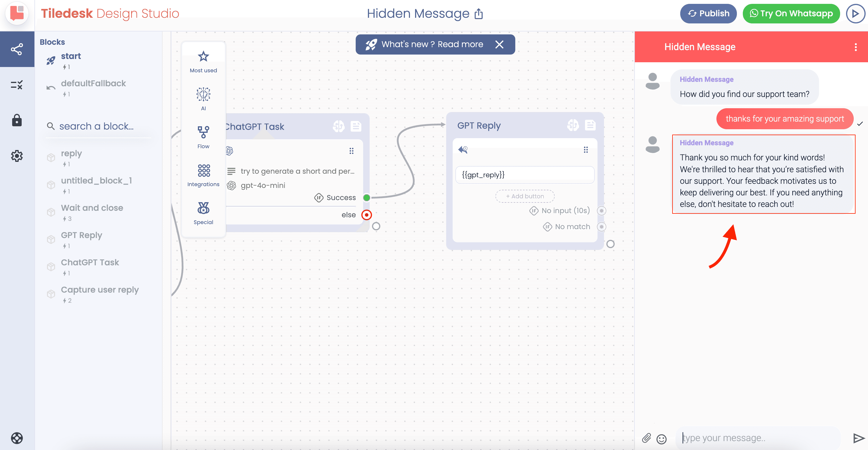This screenshot has width=868, height=450.
Task: Click the green Success connector dot
Action: click(367, 197)
